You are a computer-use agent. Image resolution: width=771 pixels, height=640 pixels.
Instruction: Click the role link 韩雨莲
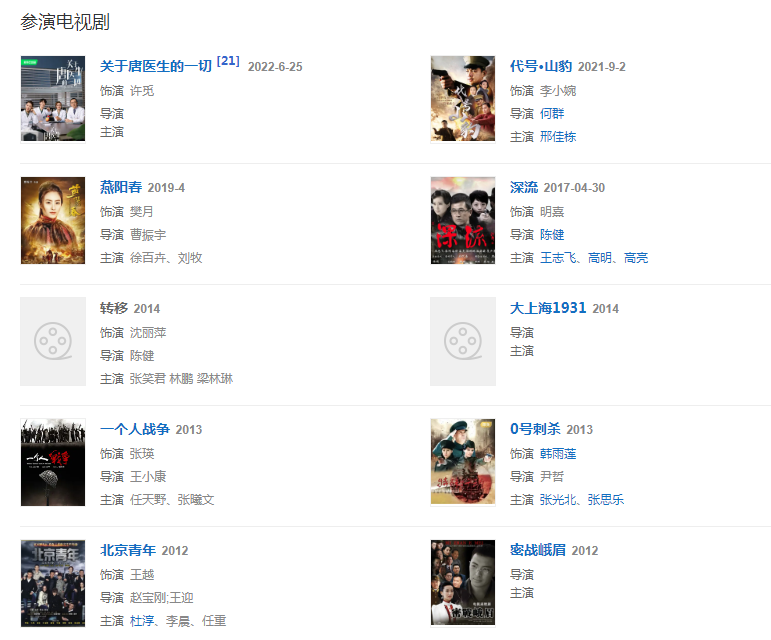coord(558,454)
